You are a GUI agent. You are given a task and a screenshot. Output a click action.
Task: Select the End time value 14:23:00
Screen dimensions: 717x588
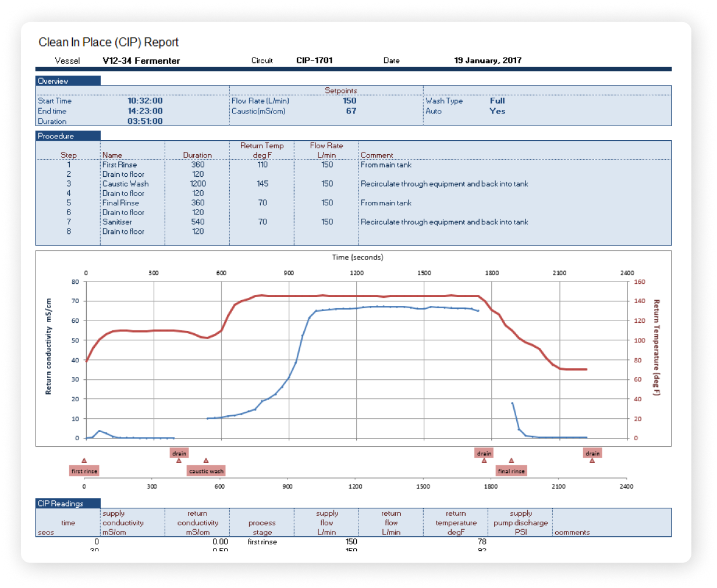(145, 111)
